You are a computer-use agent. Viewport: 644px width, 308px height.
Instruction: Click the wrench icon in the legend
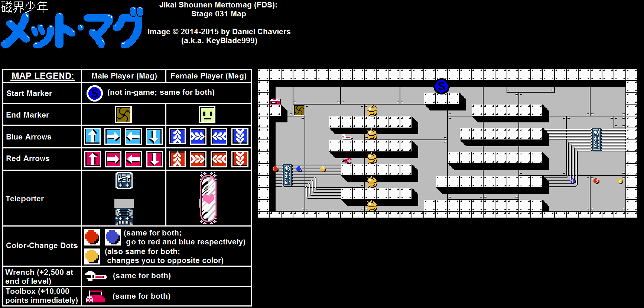click(x=96, y=276)
